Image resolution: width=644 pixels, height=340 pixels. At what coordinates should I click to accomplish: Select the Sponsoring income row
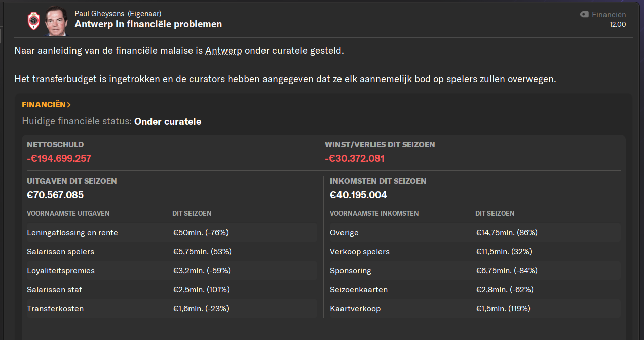(x=474, y=271)
